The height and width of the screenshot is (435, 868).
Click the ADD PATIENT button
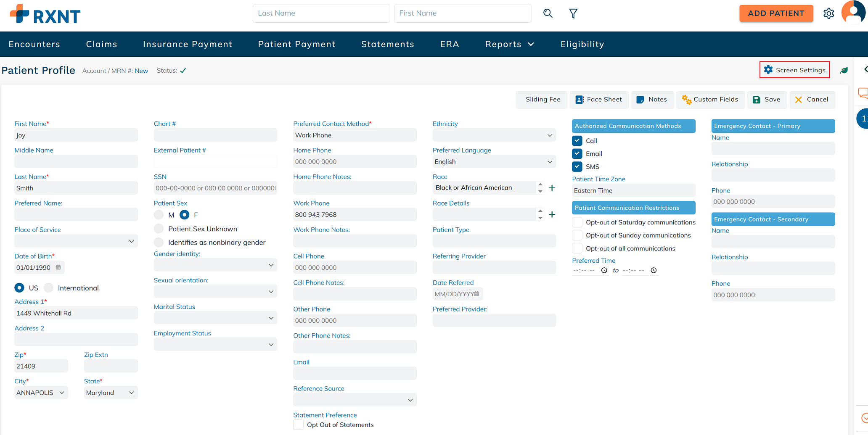[776, 13]
